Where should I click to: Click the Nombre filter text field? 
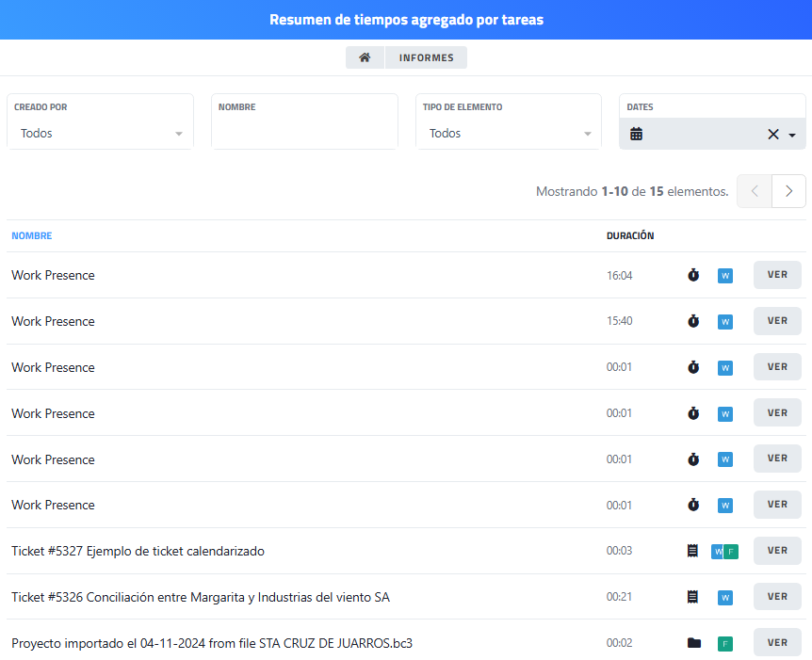pyautogui.click(x=304, y=134)
